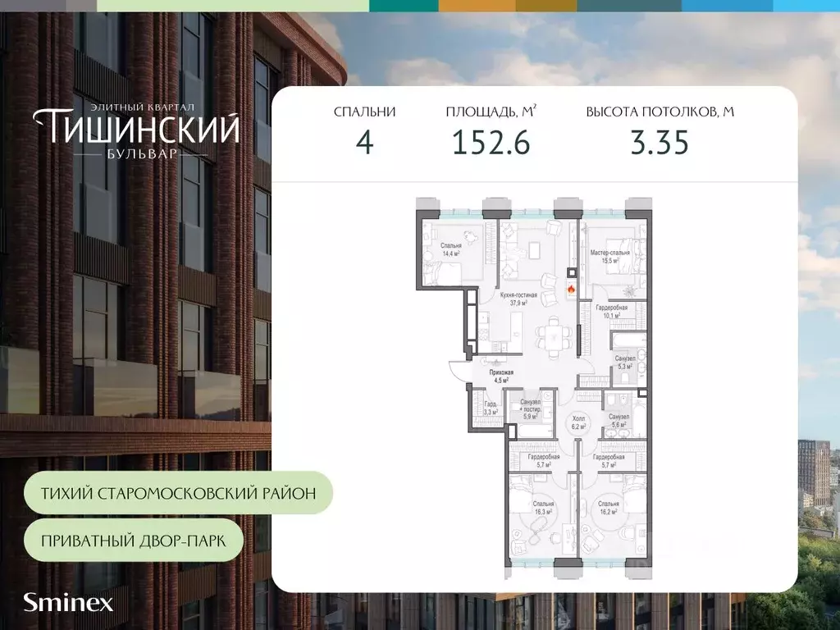Click the Sminex developer logo

[x=68, y=603]
